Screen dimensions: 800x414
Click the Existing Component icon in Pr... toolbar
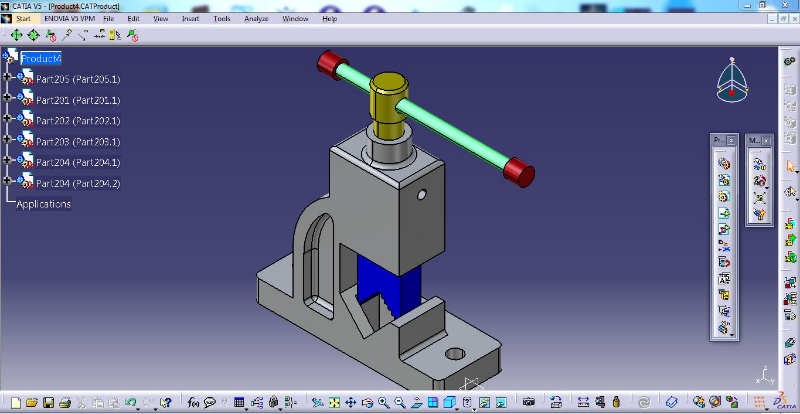click(x=724, y=212)
